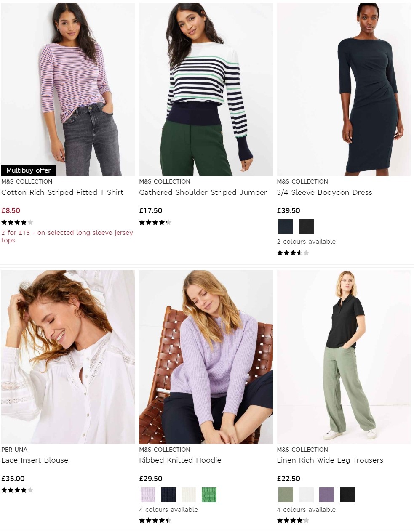
Task: View the 2 for £15 jersey tops offer
Action: click(67, 237)
